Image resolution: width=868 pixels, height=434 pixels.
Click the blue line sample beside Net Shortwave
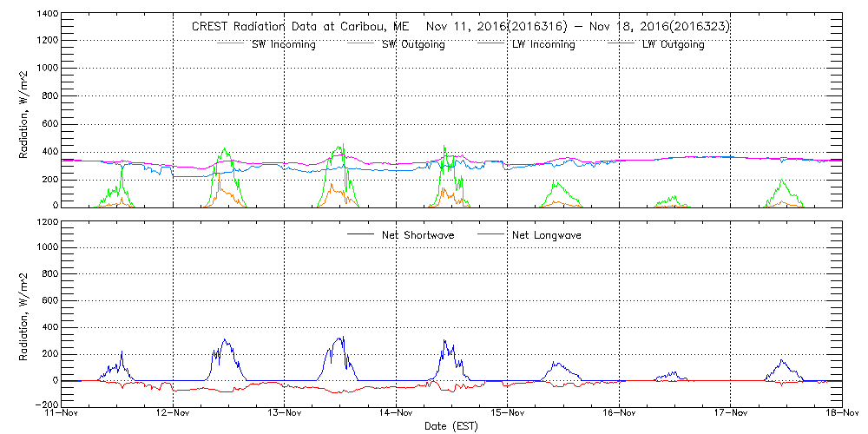point(360,234)
